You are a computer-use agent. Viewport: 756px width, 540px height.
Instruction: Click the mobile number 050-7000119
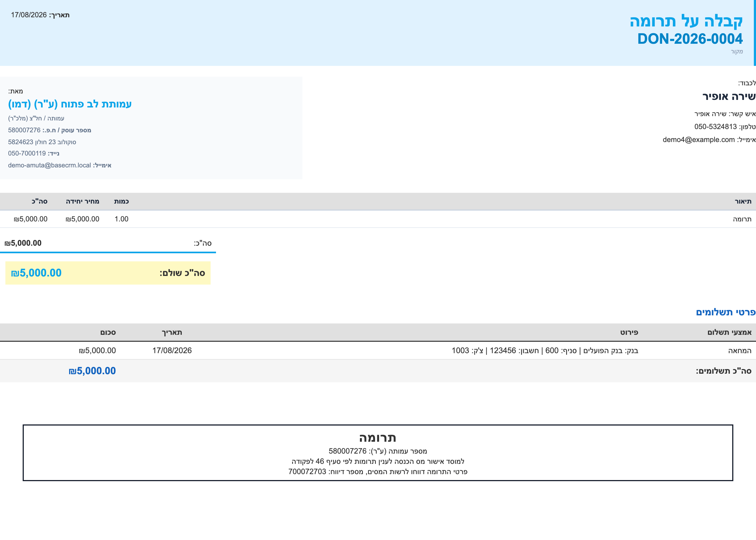27,153
